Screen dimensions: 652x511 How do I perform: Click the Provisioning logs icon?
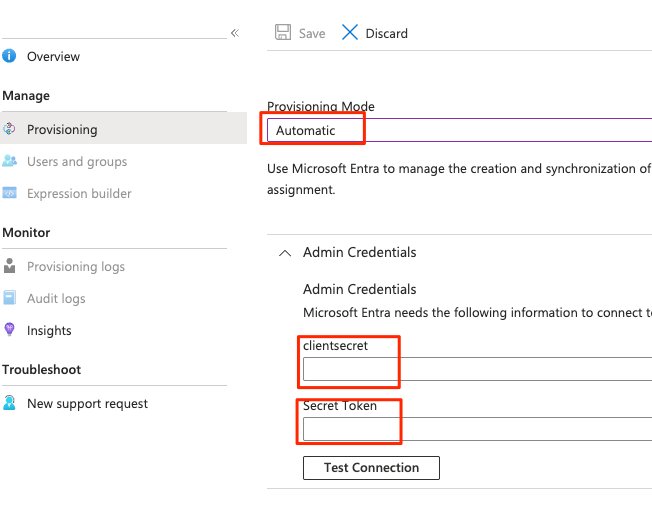[x=9, y=266]
